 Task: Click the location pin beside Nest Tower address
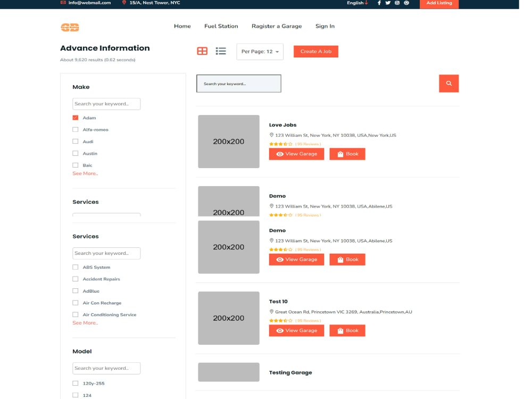(124, 2)
